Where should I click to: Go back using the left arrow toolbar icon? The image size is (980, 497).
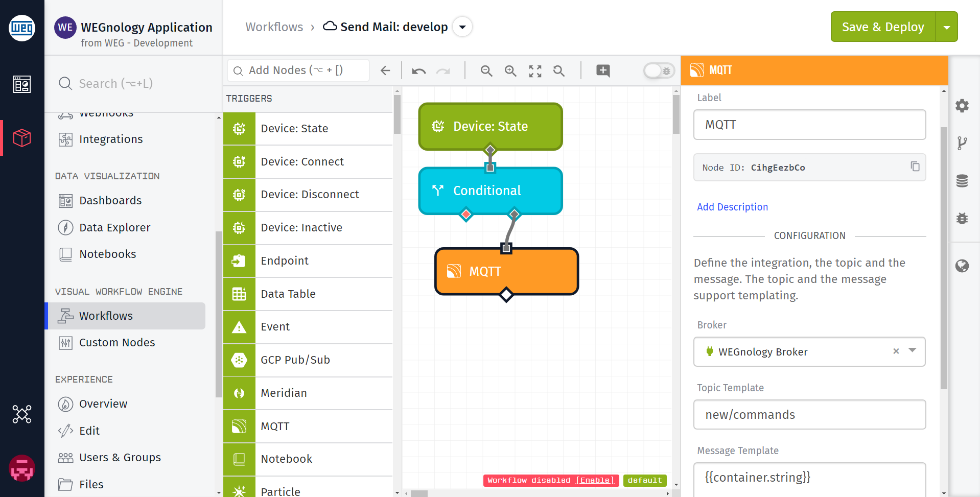(385, 70)
